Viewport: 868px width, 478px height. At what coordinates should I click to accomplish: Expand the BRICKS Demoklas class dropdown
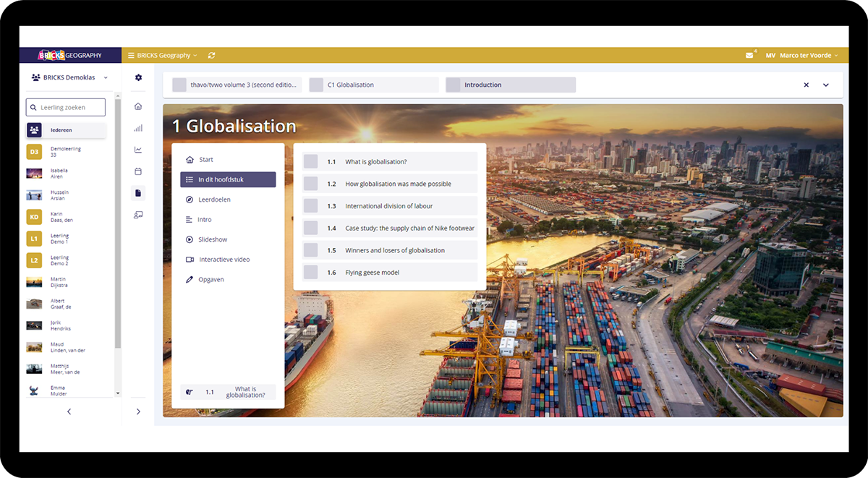(70, 77)
